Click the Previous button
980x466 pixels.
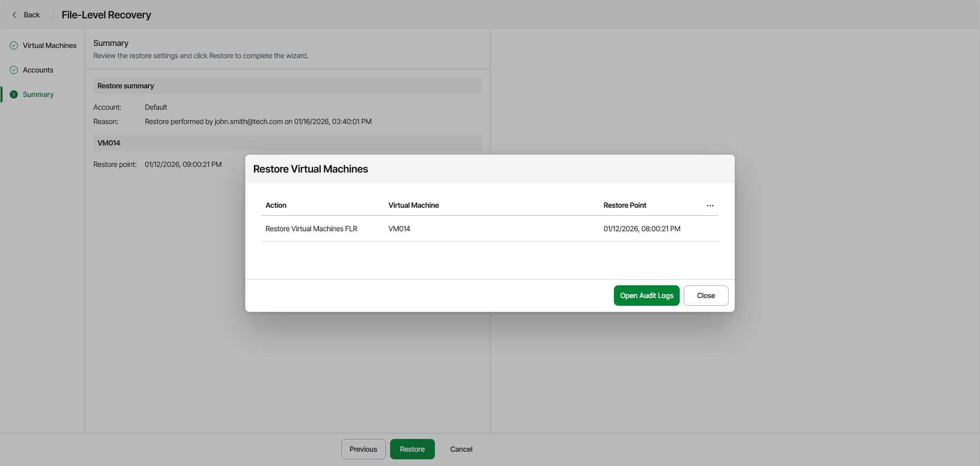[363, 449]
